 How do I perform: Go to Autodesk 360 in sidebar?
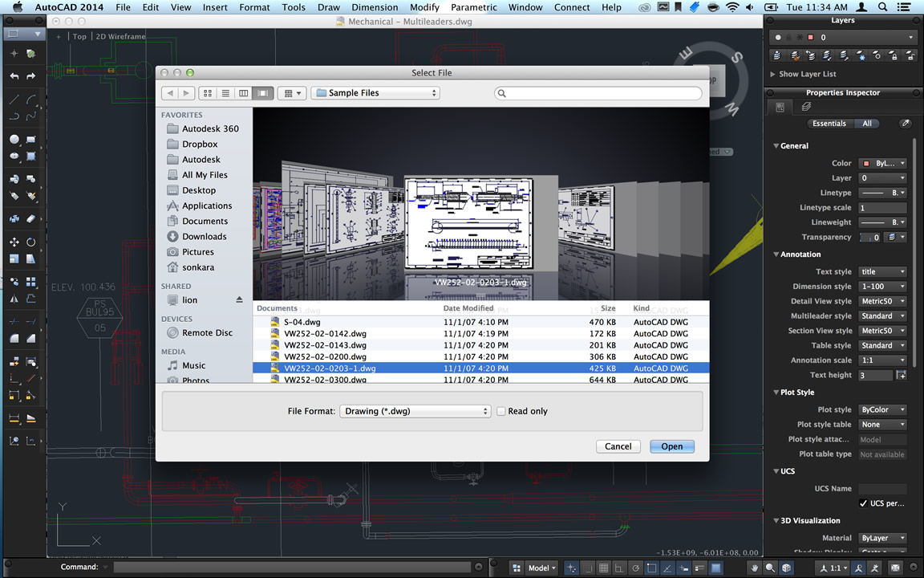tap(210, 128)
